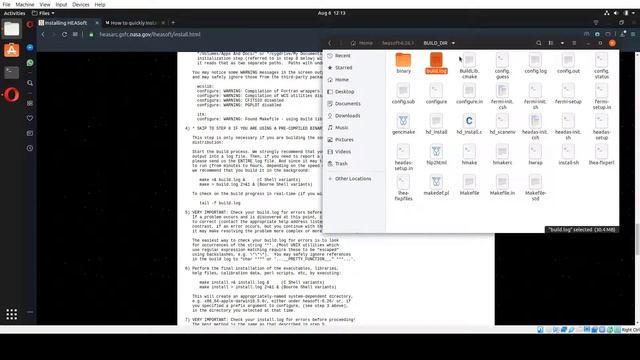Switch to 'How to quickly install' tab
Viewport: 640px width, 360px height.
(133, 23)
